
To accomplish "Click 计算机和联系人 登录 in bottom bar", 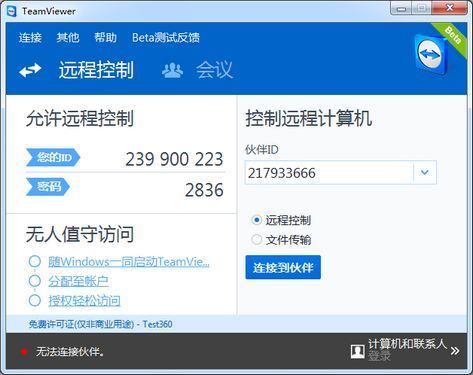I will click(x=407, y=350).
